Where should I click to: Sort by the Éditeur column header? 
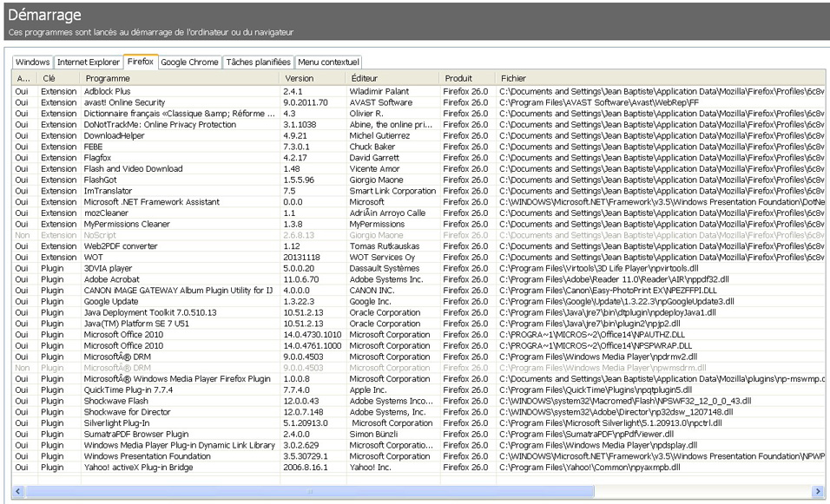click(392, 78)
